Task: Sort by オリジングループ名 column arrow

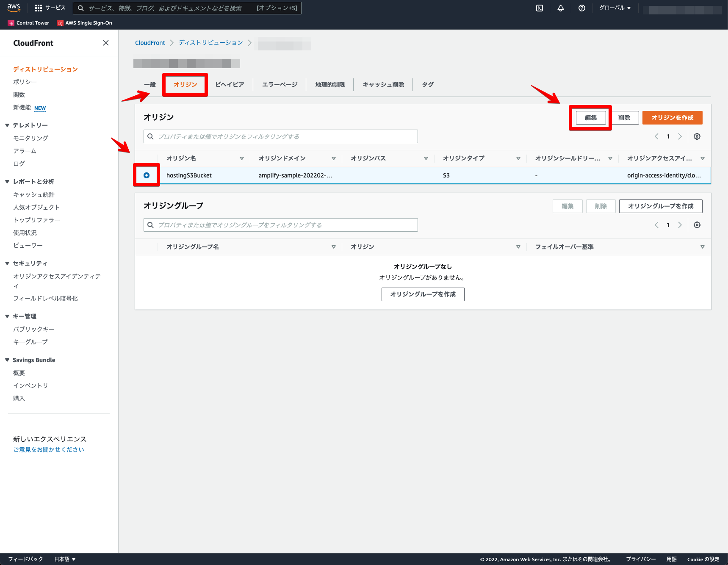Action: [334, 247]
